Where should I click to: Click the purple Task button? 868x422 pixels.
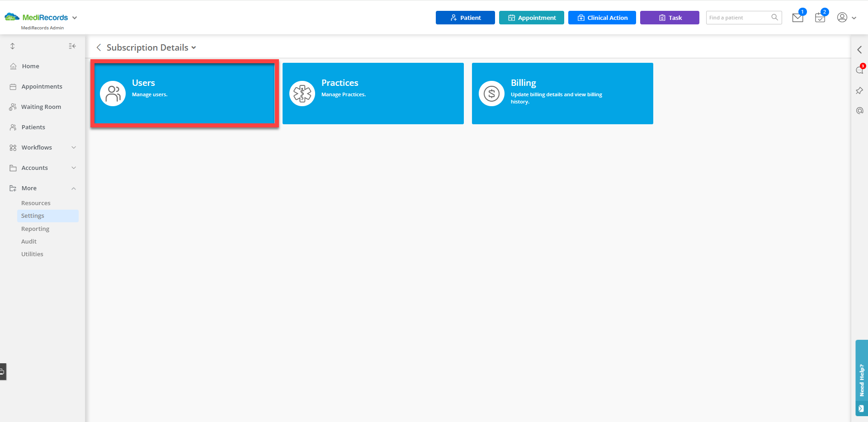tap(670, 18)
